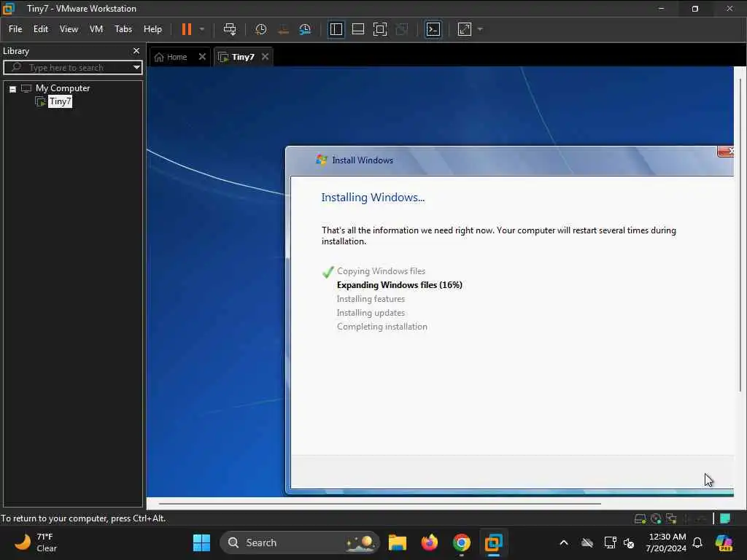Screen dimensions: 747x560
Task: Click the 'Copying Windows files' text
Action: [381, 271]
